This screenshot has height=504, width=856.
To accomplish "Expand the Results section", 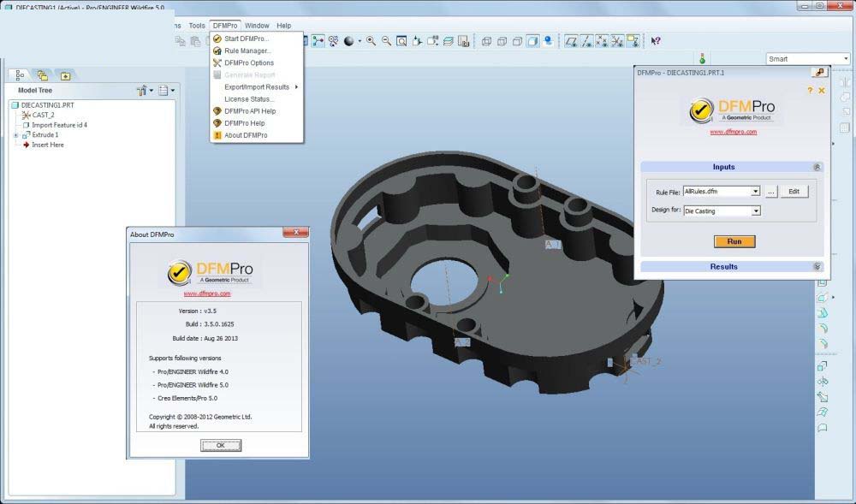I will tap(817, 267).
